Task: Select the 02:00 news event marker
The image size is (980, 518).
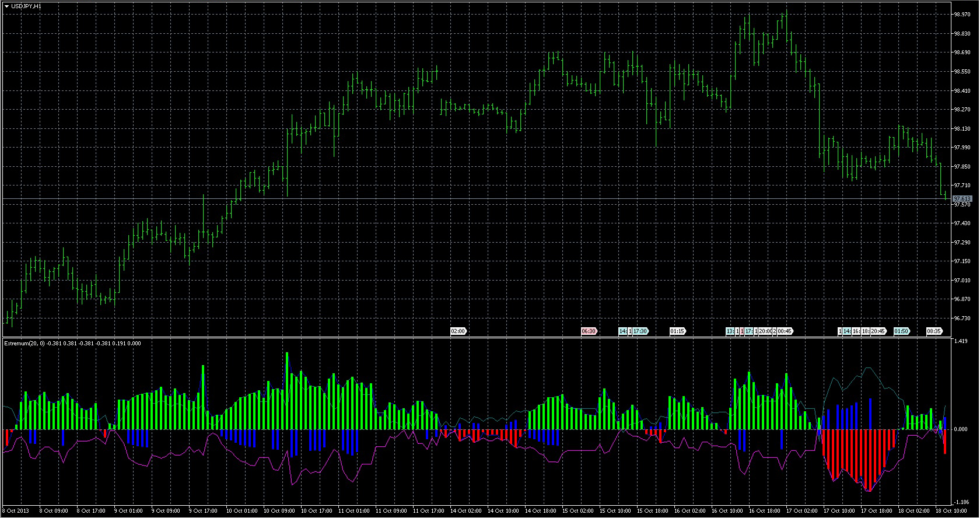Action: click(x=458, y=331)
